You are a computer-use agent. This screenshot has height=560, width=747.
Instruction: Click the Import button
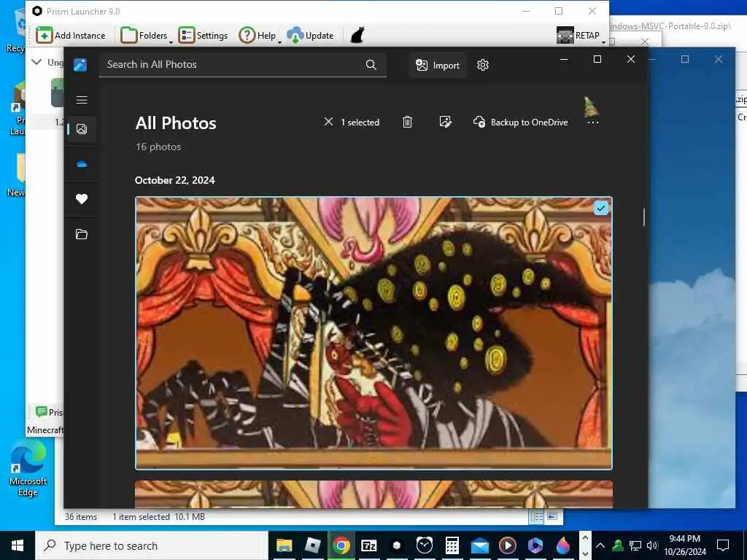pyautogui.click(x=437, y=65)
